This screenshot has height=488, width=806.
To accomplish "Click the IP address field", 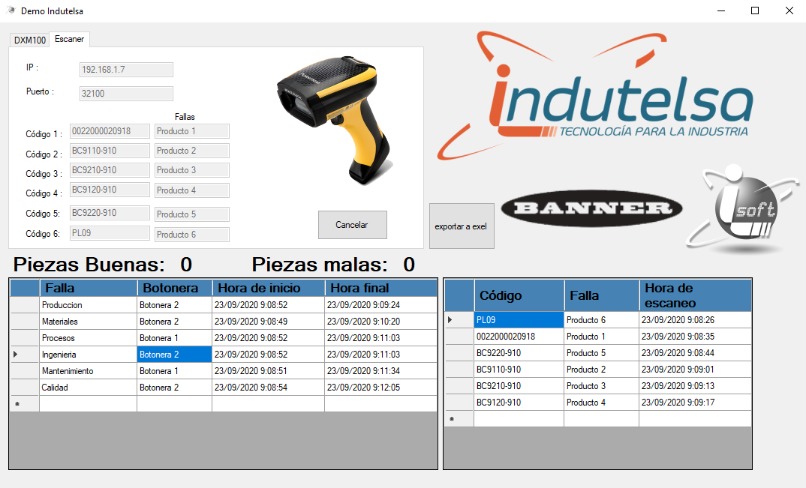I will click(x=126, y=70).
